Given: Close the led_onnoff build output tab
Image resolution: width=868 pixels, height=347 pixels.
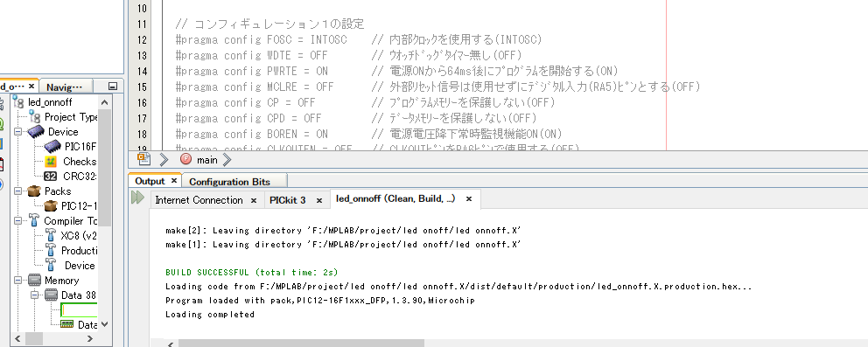Looking at the screenshot, I should pyautogui.click(x=468, y=199).
